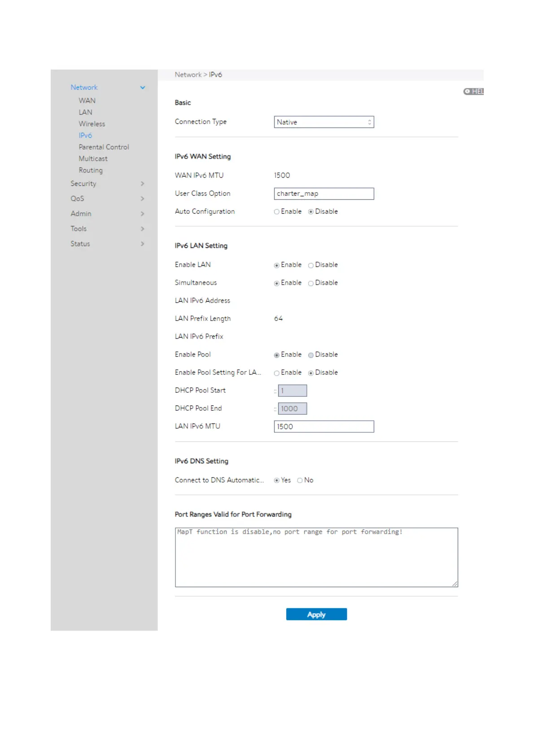Click the Apply button
This screenshot has height=756, width=534.
(316, 615)
